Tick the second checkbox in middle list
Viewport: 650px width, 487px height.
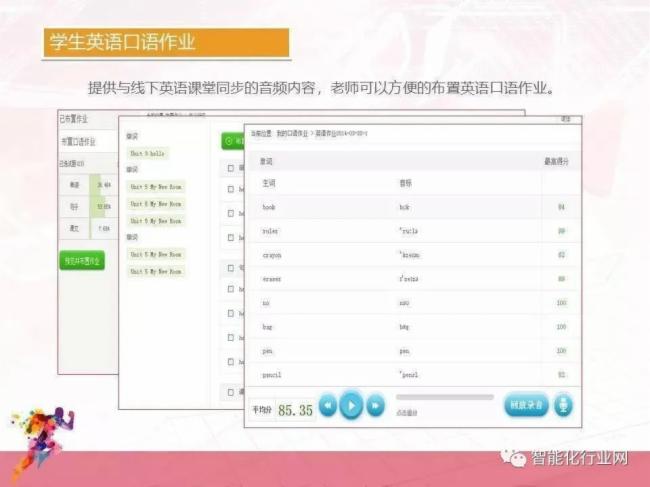(231, 188)
